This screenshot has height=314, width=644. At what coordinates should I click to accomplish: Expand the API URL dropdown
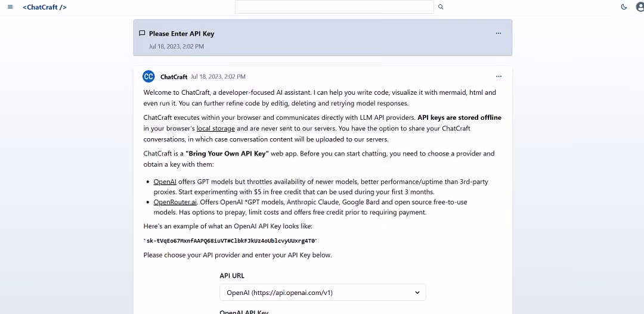[323, 292]
